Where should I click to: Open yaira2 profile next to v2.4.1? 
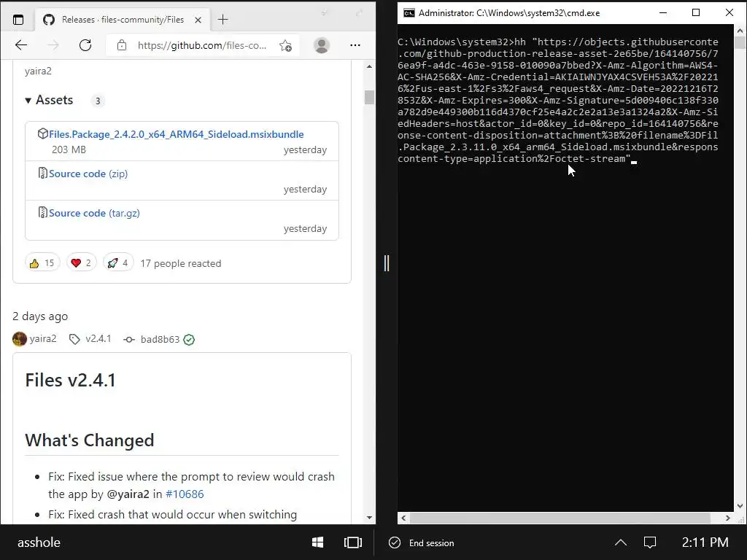pyautogui.click(x=43, y=338)
